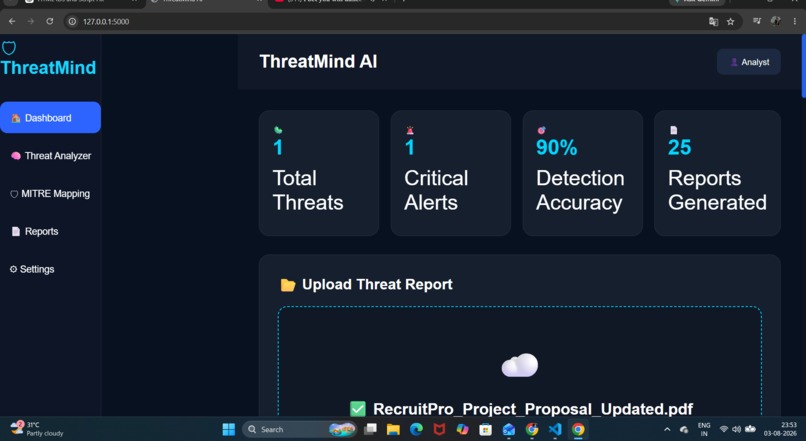Open the weather widget showing 31°C

pyautogui.click(x=36, y=429)
